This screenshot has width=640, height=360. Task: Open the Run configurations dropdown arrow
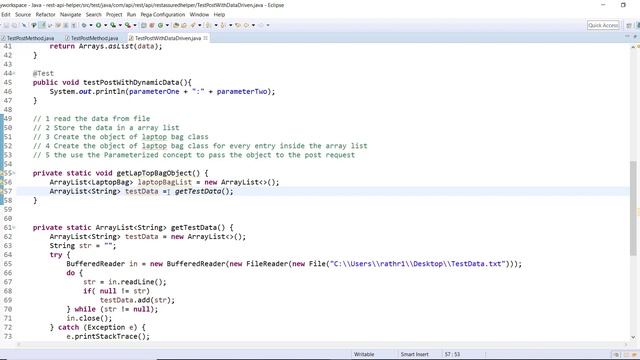pos(105,25)
